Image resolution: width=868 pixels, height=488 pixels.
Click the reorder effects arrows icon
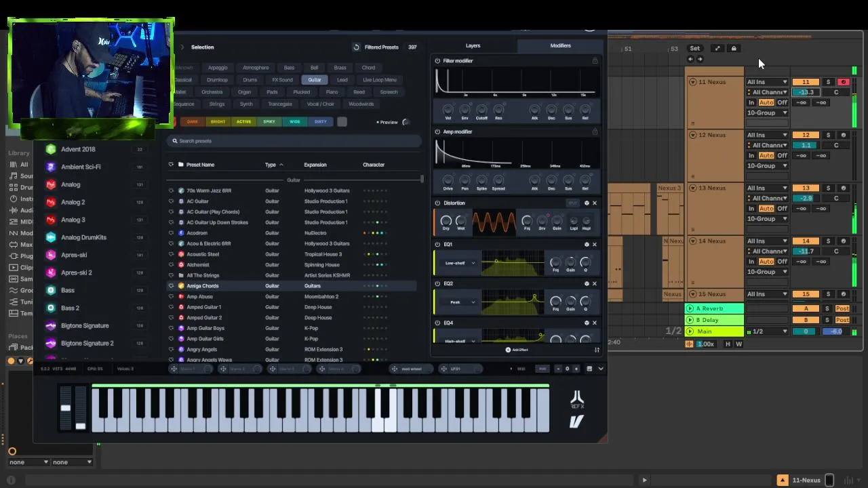597,350
